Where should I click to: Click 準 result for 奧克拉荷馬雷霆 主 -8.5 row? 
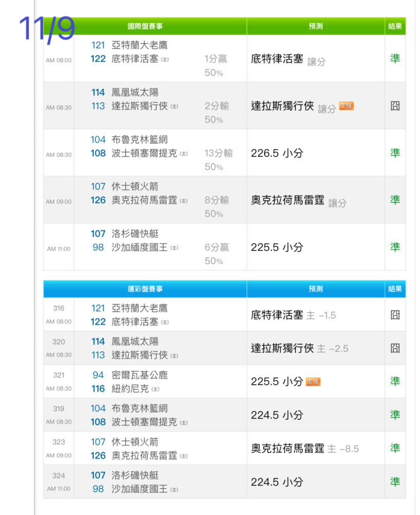tap(395, 449)
